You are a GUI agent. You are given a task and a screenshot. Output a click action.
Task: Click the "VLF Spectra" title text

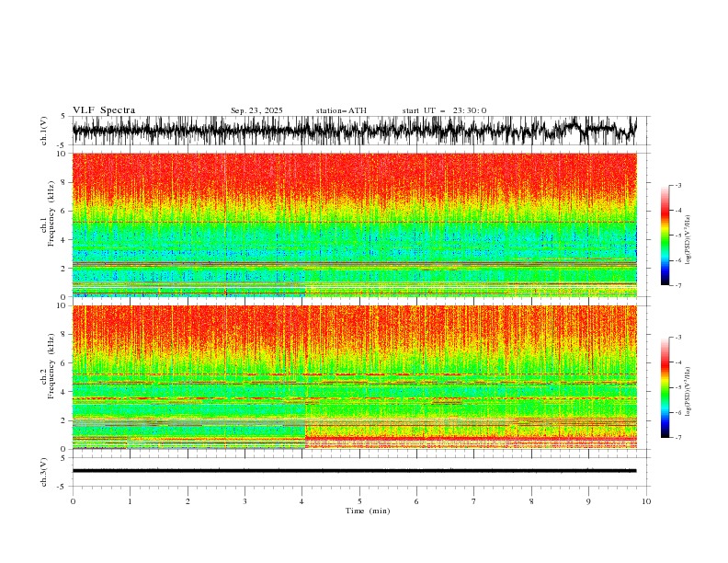tap(104, 110)
